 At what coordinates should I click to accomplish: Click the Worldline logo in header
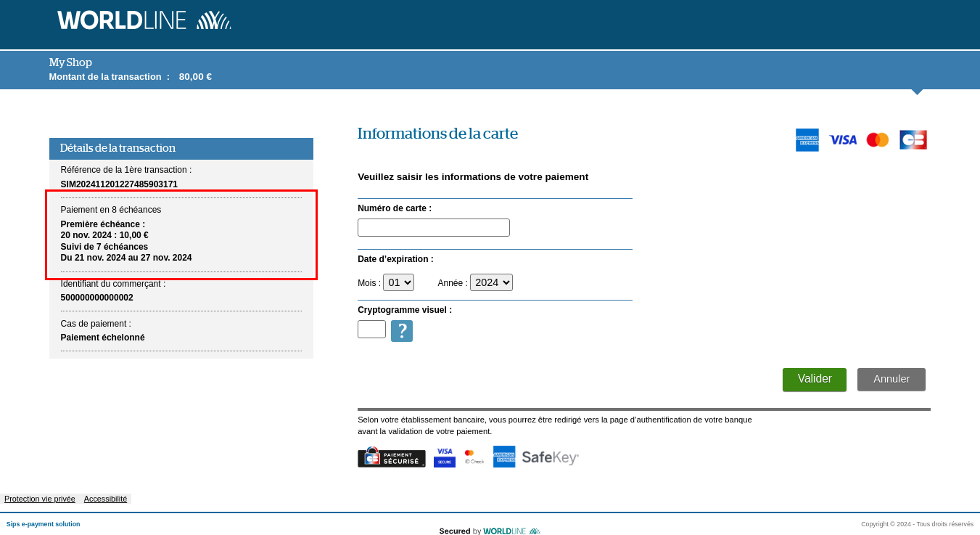point(144,20)
